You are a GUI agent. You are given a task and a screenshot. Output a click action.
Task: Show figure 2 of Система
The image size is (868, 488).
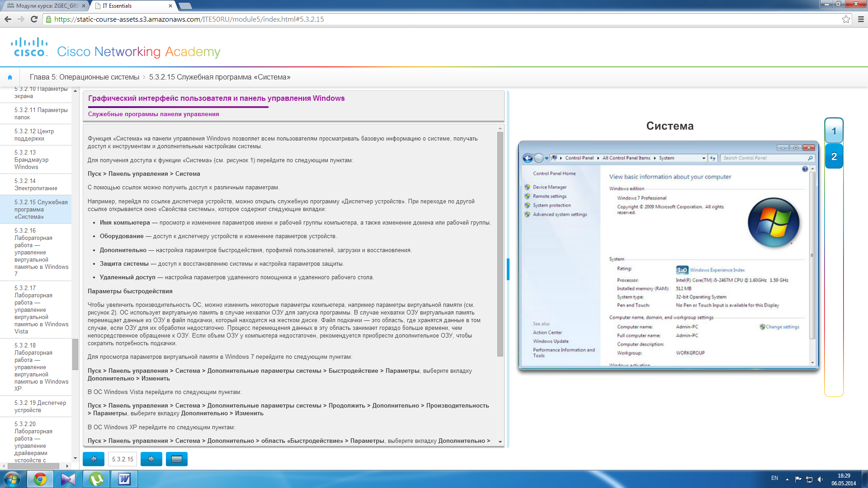click(x=834, y=156)
